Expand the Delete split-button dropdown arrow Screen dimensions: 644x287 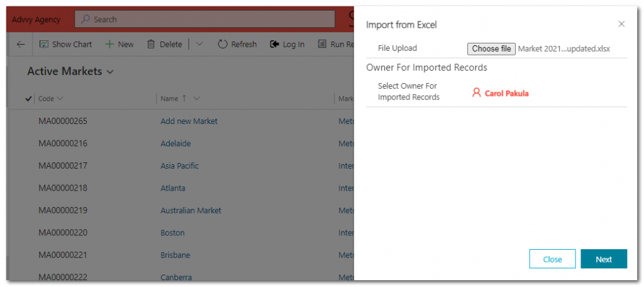pyautogui.click(x=199, y=44)
